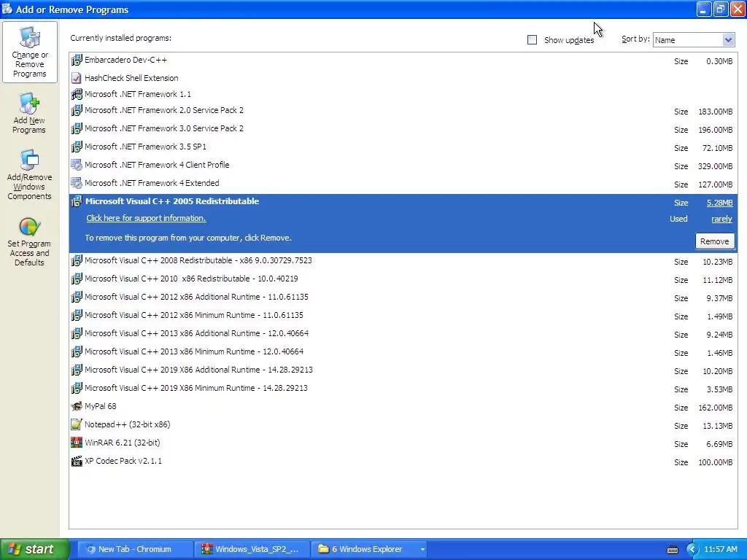The height and width of the screenshot is (560, 747).
Task: Select Visual C++ 2012 x86 Additional Runtime entry
Action: 403,297
